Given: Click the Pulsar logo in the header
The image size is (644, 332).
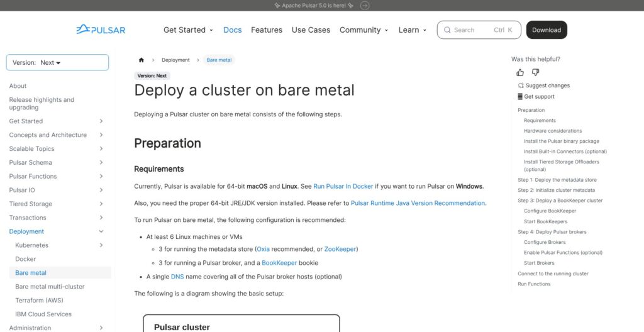Looking at the screenshot, I should click(x=101, y=30).
